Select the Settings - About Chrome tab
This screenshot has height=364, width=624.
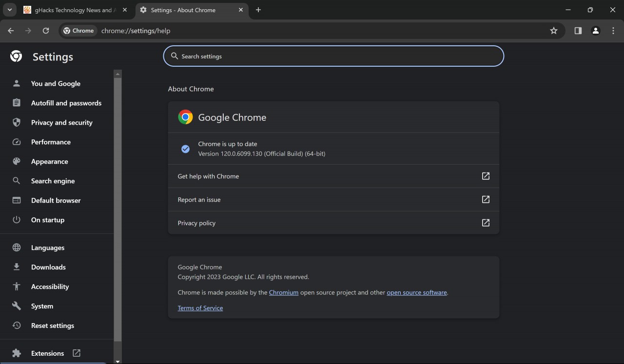192,10
